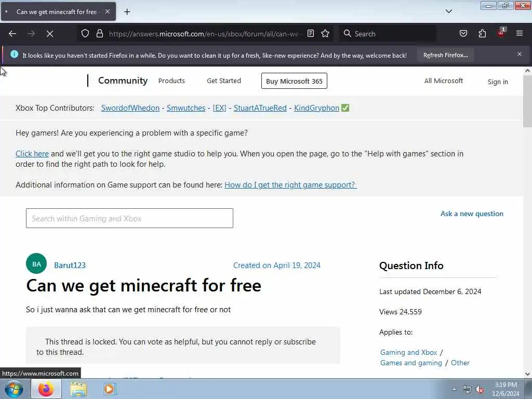
Task: Click the address bar URL field
Action: [x=204, y=34]
